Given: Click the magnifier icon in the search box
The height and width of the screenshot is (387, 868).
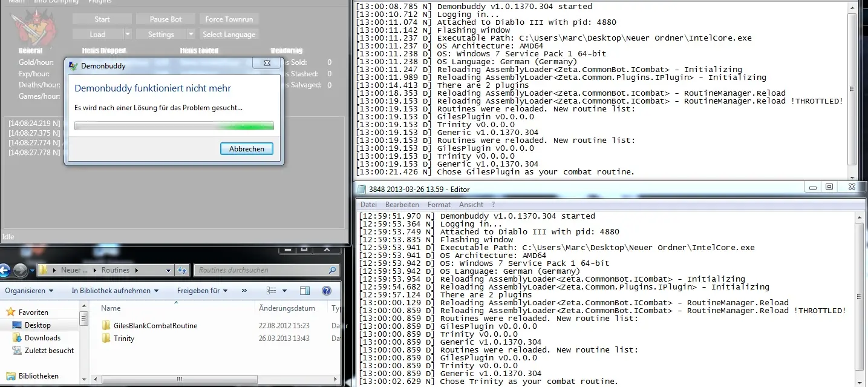Looking at the screenshot, I should [x=332, y=270].
